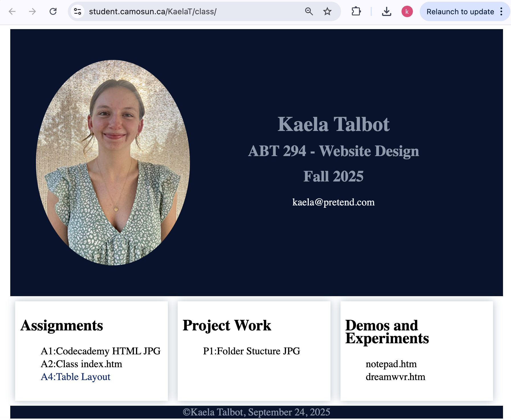Open the A1:Codecademy HTML JPG link

click(x=100, y=351)
